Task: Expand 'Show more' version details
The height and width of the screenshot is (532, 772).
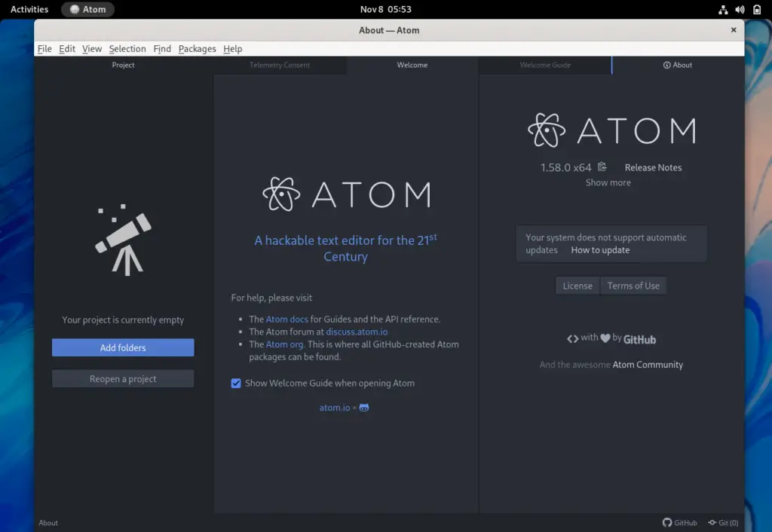Action: [x=608, y=182]
